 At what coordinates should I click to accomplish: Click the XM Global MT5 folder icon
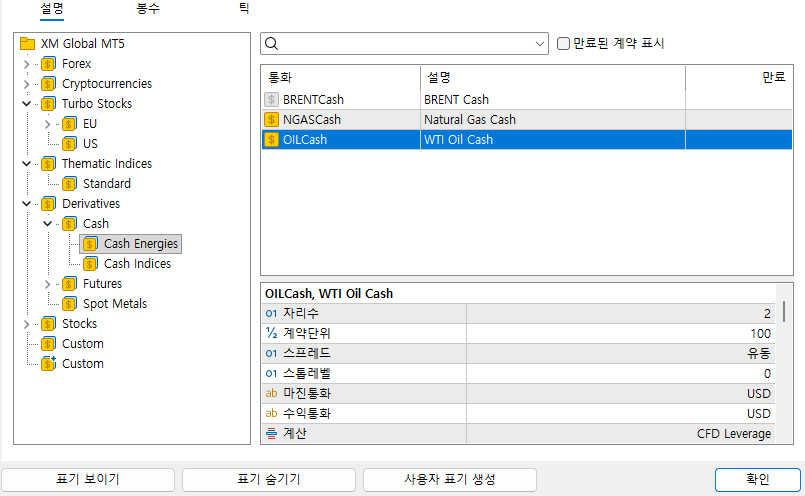point(28,44)
